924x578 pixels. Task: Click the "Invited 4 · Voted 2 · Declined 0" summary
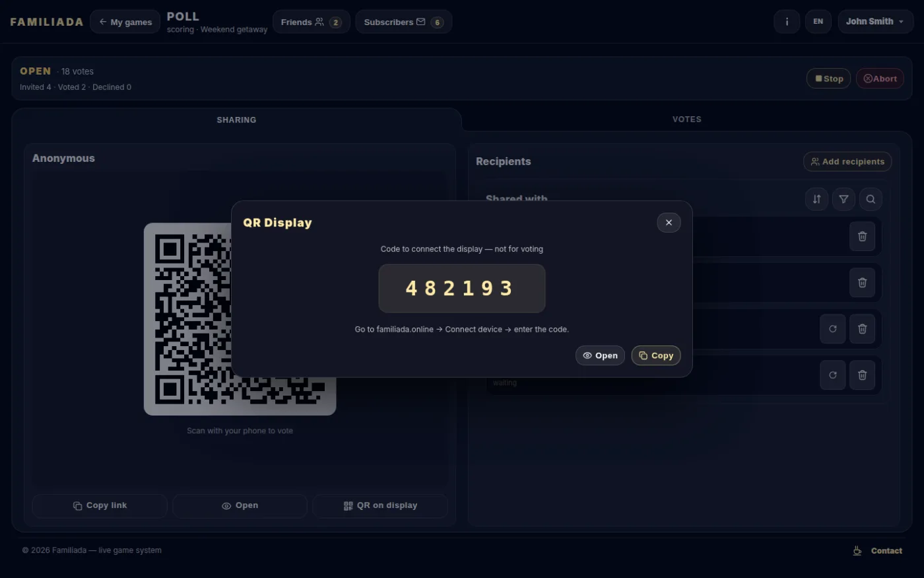pyautogui.click(x=75, y=87)
